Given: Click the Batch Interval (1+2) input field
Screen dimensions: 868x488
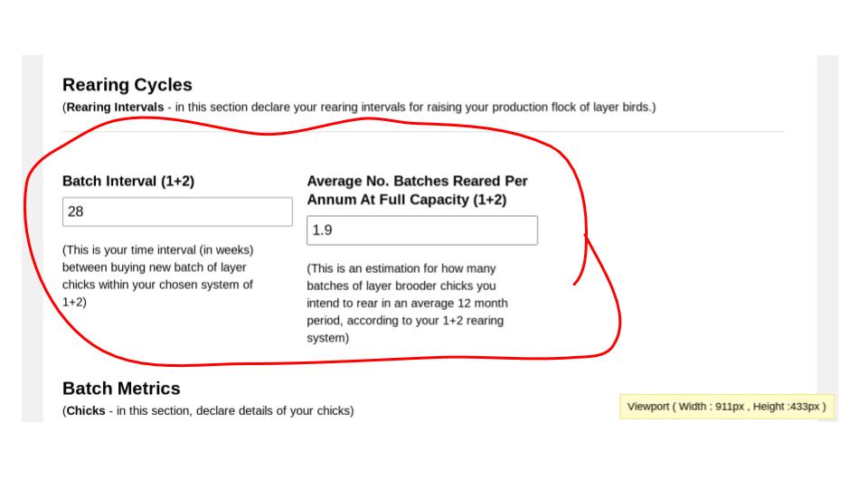Looking at the screenshot, I should [177, 211].
